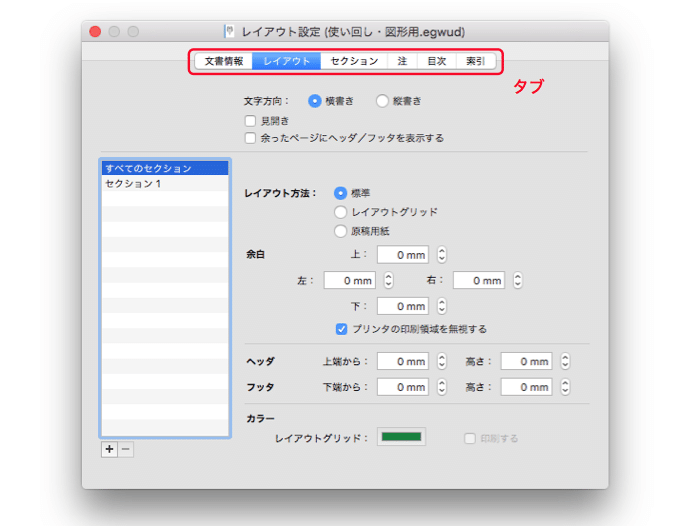This screenshot has width=677, height=529.
Task: Switch to the 文書情報 tab
Action: (x=224, y=61)
